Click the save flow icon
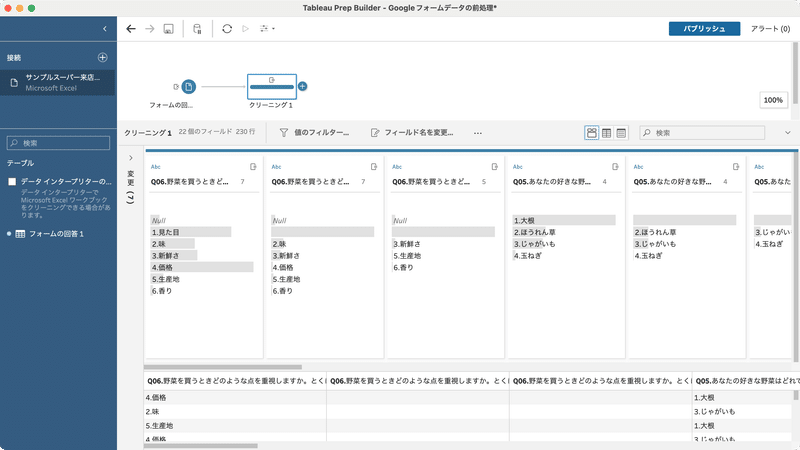The image size is (800, 450). point(168,29)
